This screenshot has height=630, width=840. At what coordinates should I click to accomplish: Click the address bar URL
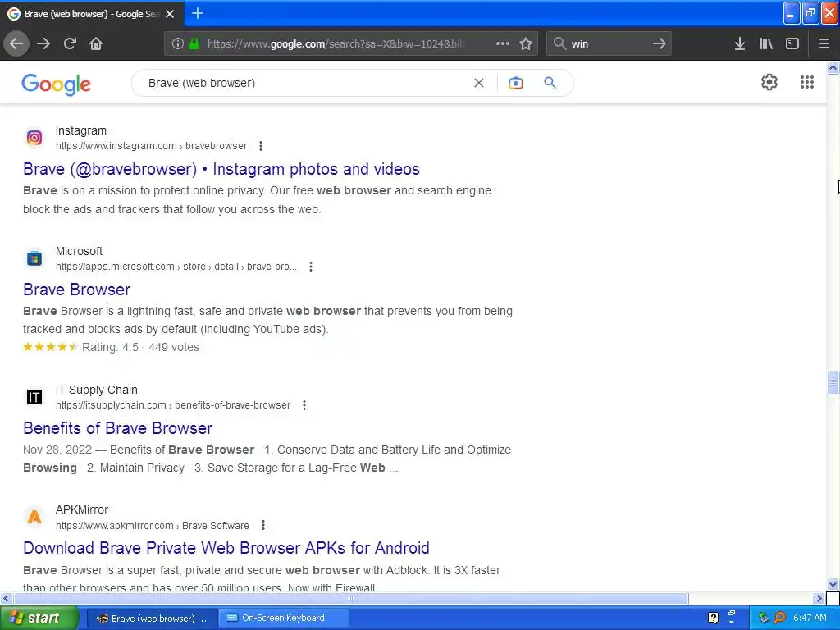(x=336, y=44)
